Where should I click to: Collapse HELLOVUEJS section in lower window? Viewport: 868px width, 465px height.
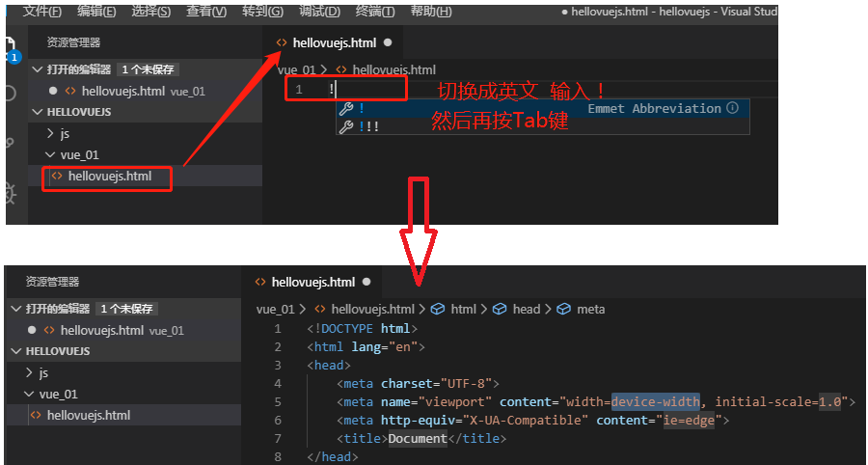tap(124, 351)
